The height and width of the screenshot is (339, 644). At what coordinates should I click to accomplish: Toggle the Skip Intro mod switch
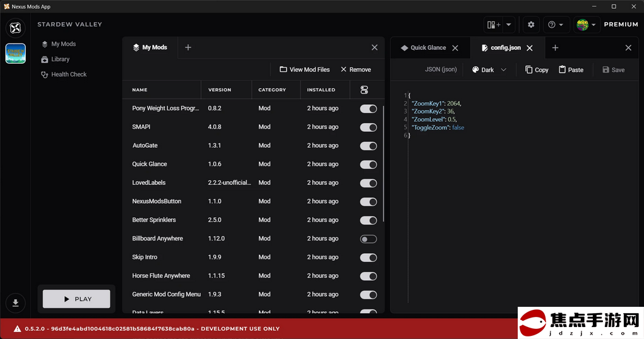pos(369,258)
